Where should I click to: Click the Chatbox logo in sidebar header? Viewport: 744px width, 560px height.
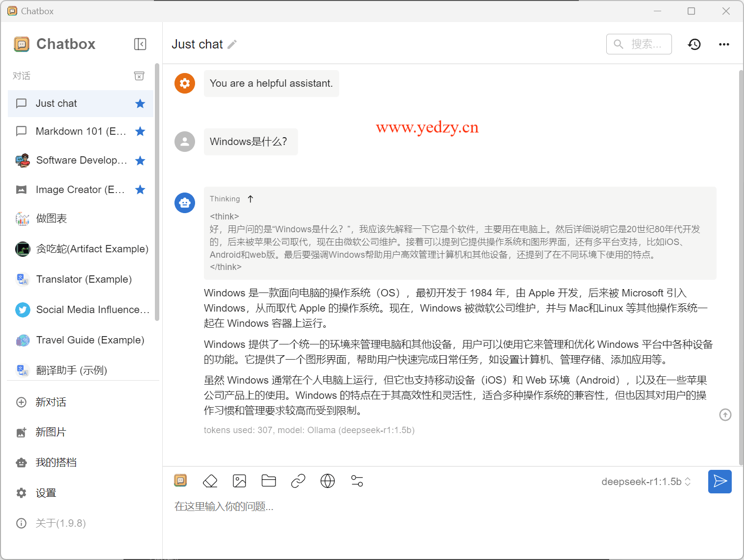pos(22,44)
